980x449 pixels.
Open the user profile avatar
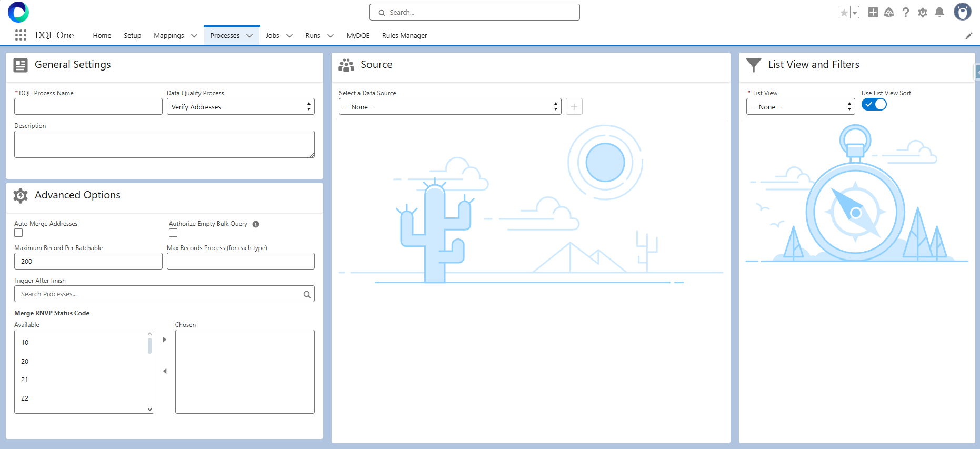(963, 12)
